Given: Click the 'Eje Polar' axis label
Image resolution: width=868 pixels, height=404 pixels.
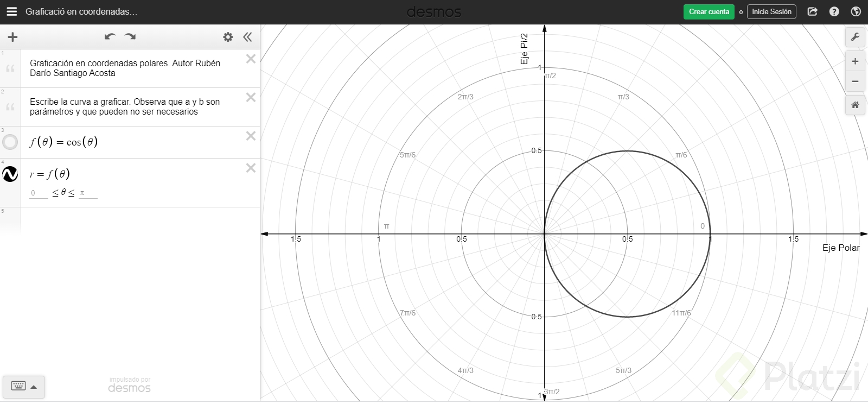Looking at the screenshot, I should pos(841,248).
